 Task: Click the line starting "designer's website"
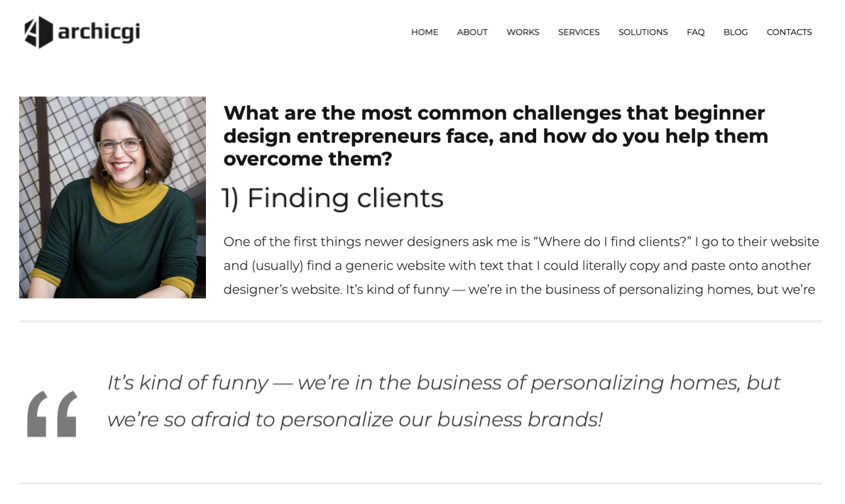(x=519, y=290)
